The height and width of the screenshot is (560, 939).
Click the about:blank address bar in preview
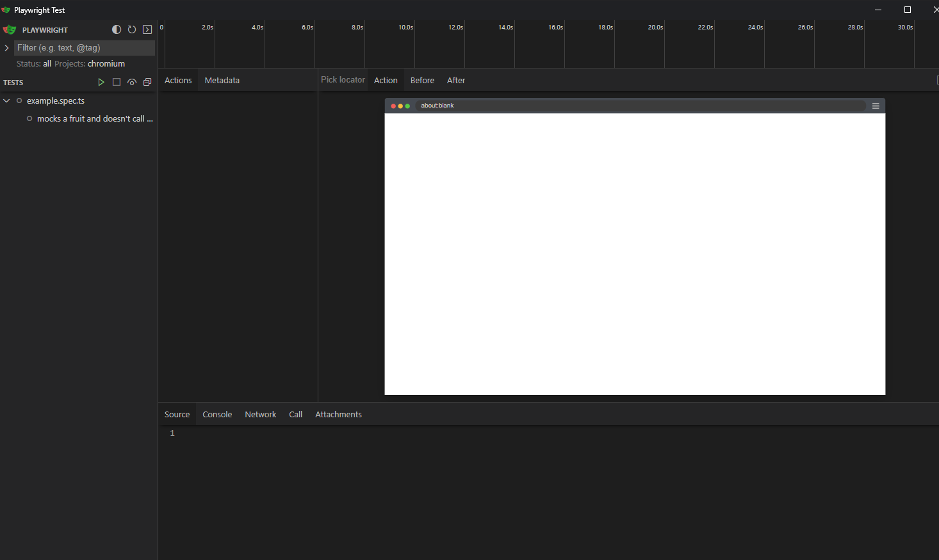641,106
